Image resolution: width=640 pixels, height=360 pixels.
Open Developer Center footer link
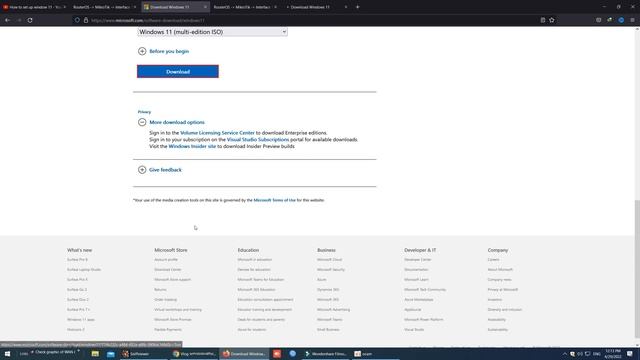tap(418, 260)
